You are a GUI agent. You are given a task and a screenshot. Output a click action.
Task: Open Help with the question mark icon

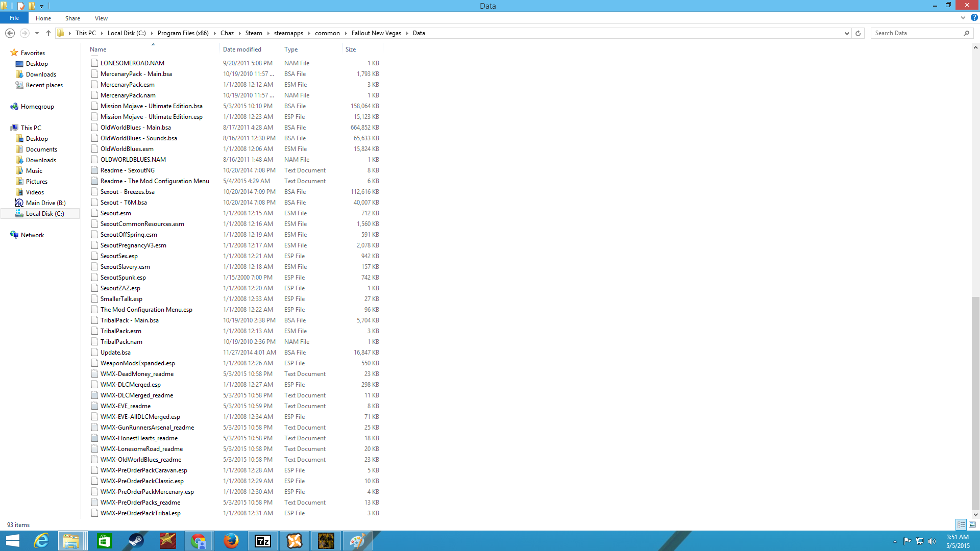(x=974, y=17)
